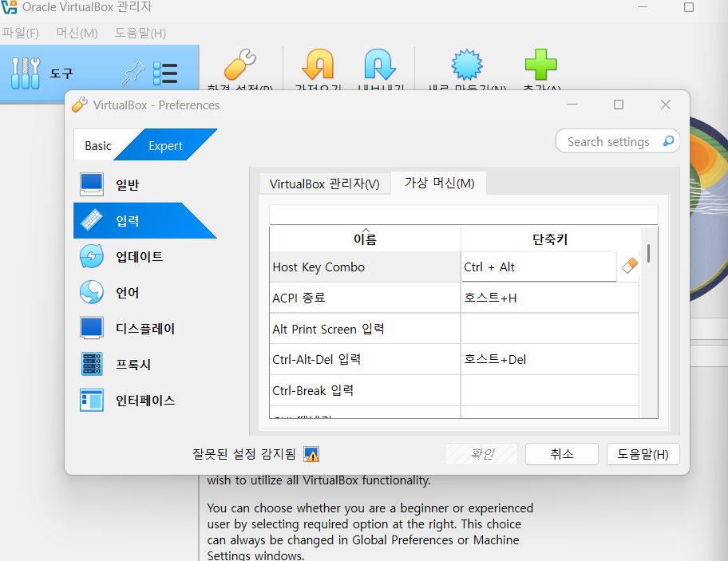Click the shortcut filter field above the table
Screen dimensions: 728x561
tap(463, 215)
